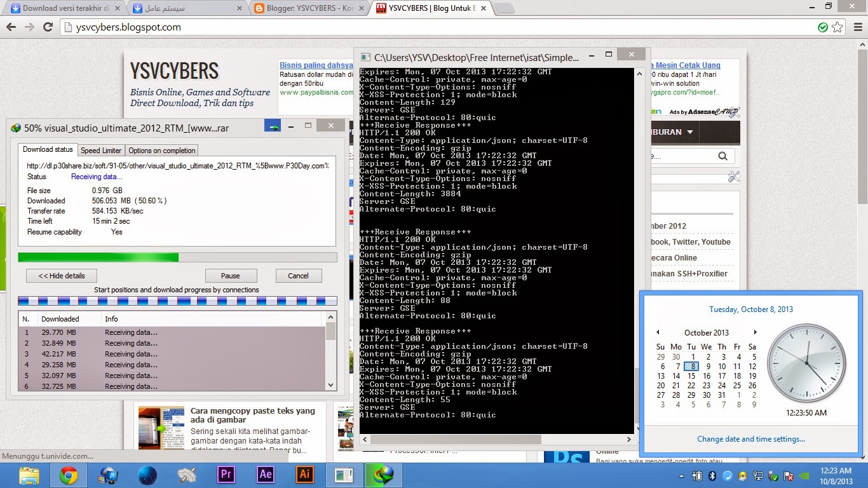Open Adobe Premiere Pro from taskbar

[x=226, y=475]
